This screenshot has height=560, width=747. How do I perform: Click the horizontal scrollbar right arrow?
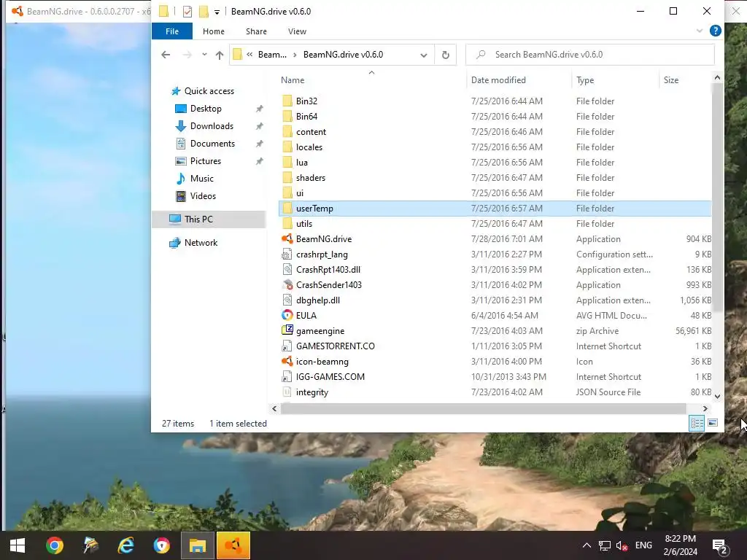[705, 408]
